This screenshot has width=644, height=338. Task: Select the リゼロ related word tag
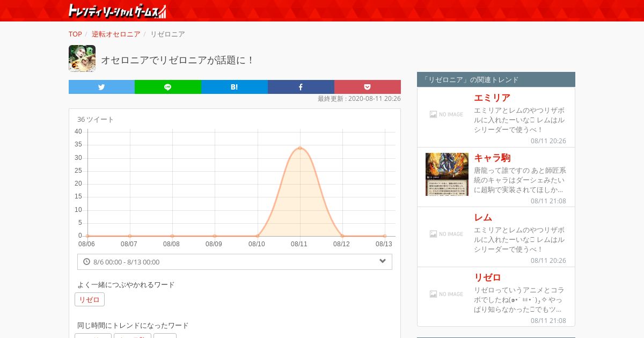tap(90, 299)
